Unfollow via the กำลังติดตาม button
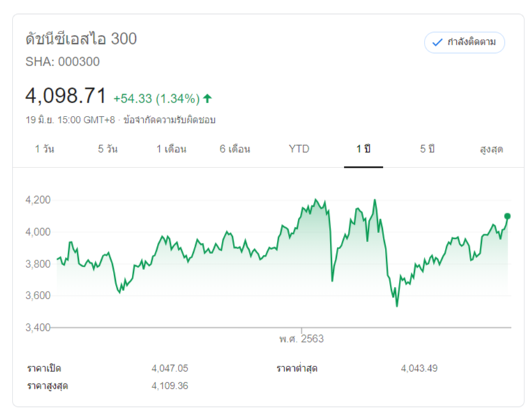This screenshot has width=532, height=418. pyautogui.click(x=464, y=43)
